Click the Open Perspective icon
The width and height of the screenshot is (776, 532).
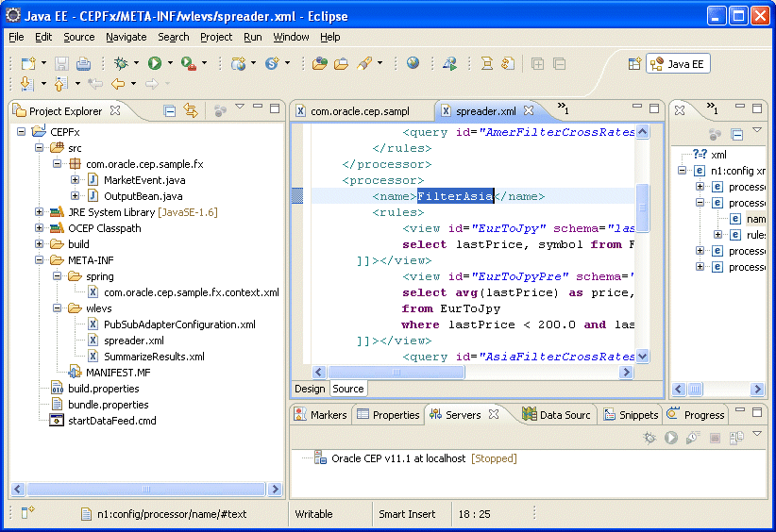[634, 64]
